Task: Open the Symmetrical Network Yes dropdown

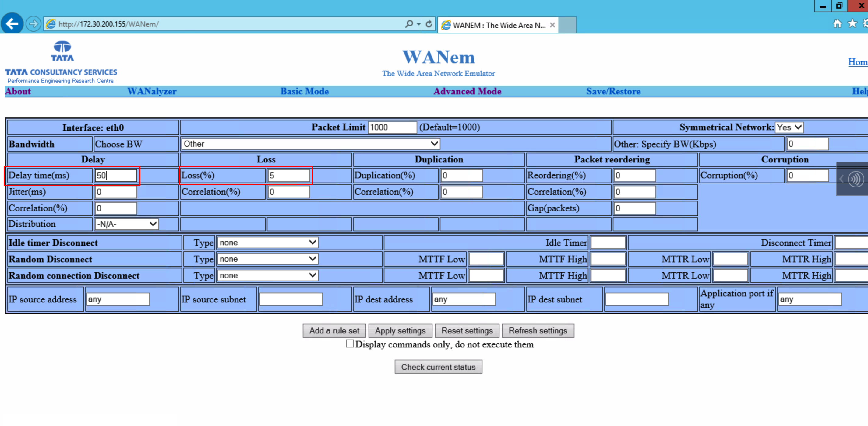Action: tap(789, 127)
